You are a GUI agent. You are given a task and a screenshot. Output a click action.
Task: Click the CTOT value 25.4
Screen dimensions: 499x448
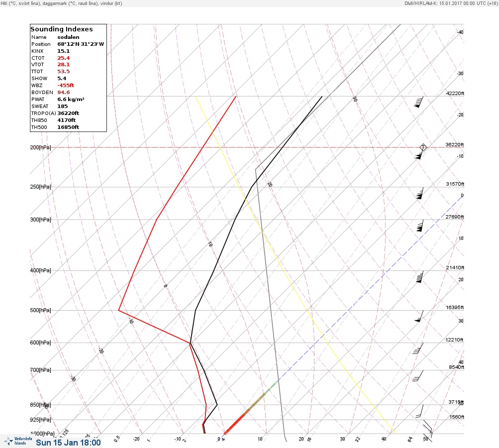[64, 58]
